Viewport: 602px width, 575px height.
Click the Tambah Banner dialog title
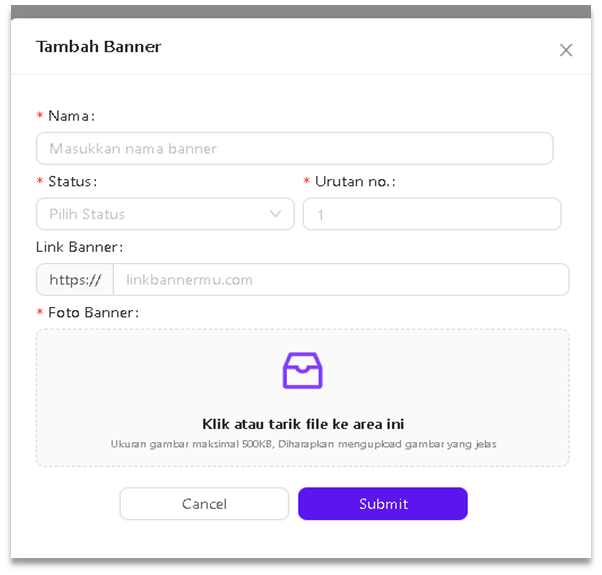coord(98,46)
